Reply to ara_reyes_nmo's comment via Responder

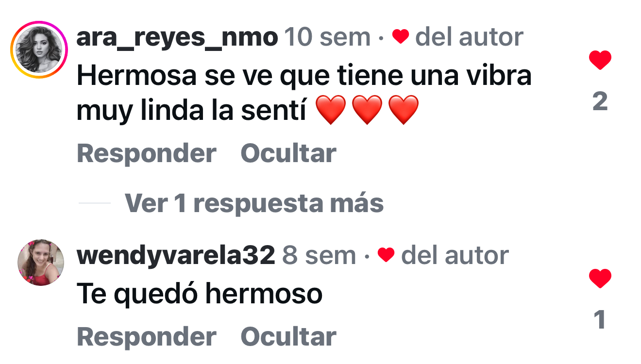[147, 153]
